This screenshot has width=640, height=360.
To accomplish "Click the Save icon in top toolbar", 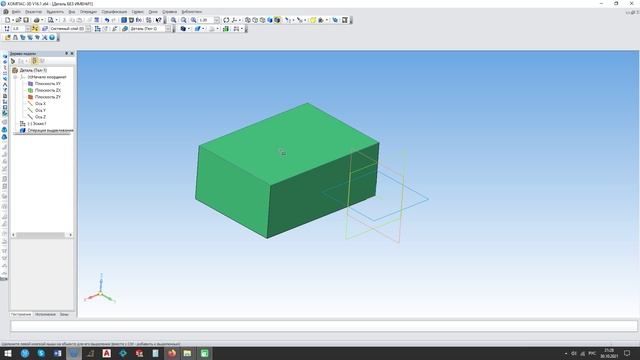I will [26, 20].
